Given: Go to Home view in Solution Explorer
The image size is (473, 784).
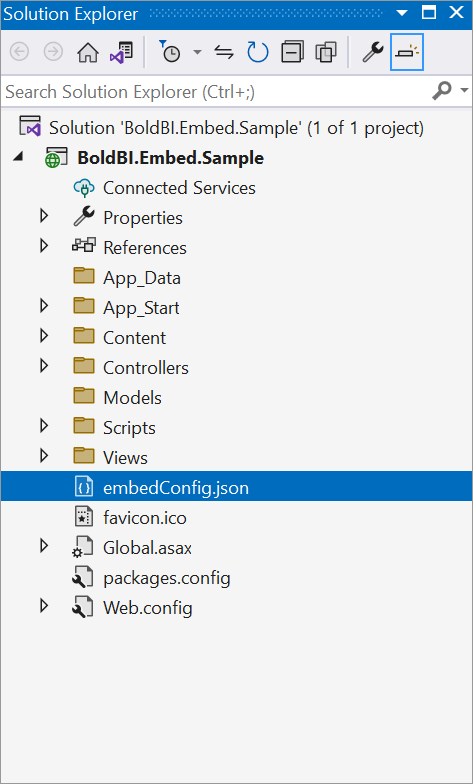Looking at the screenshot, I should [x=88, y=52].
